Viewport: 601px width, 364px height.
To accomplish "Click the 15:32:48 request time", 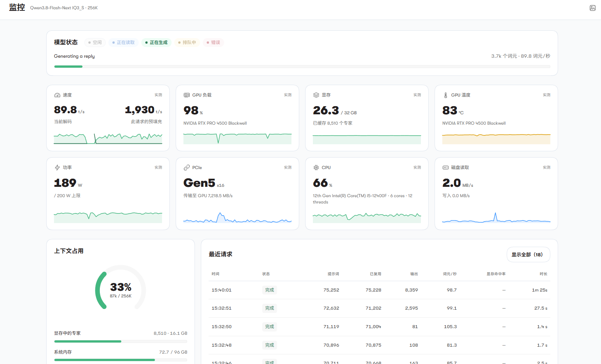I will (x=222, y=345).
